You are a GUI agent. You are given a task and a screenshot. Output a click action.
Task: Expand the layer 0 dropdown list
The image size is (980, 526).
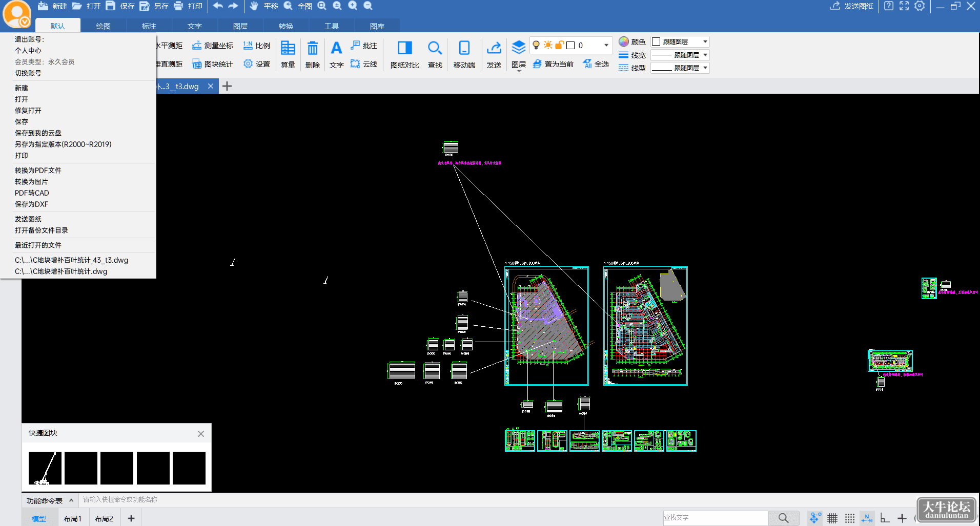(606, 45)
